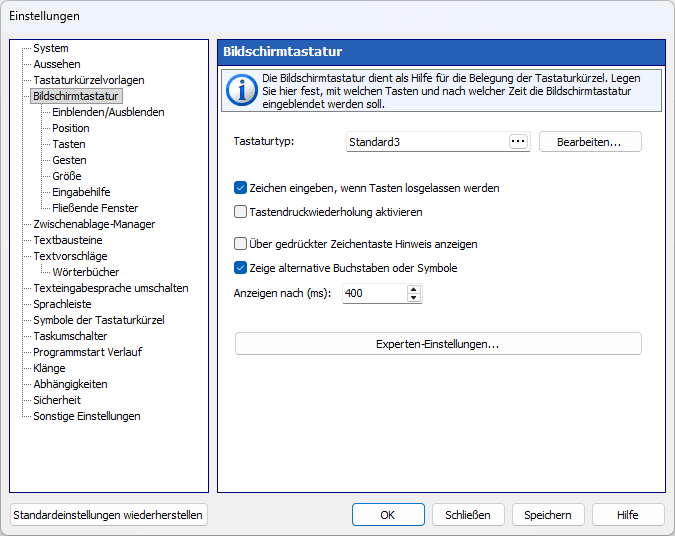Open Tastaturkürzelvorlagen in the tree
This screenshot has width=675, height=536.
click(89, 80)
